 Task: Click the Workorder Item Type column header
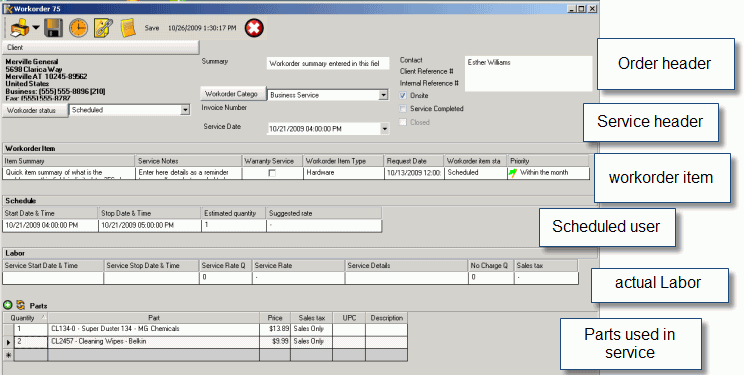coord(344,161)
